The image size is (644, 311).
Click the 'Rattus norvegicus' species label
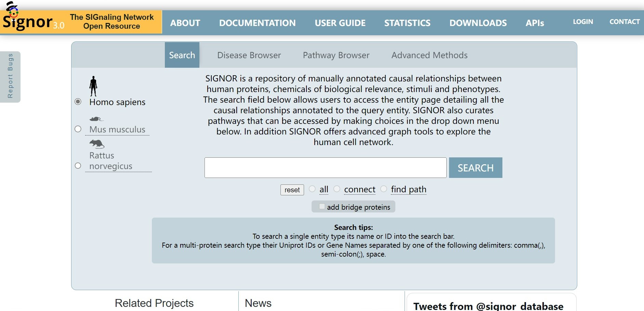[111, 161]
